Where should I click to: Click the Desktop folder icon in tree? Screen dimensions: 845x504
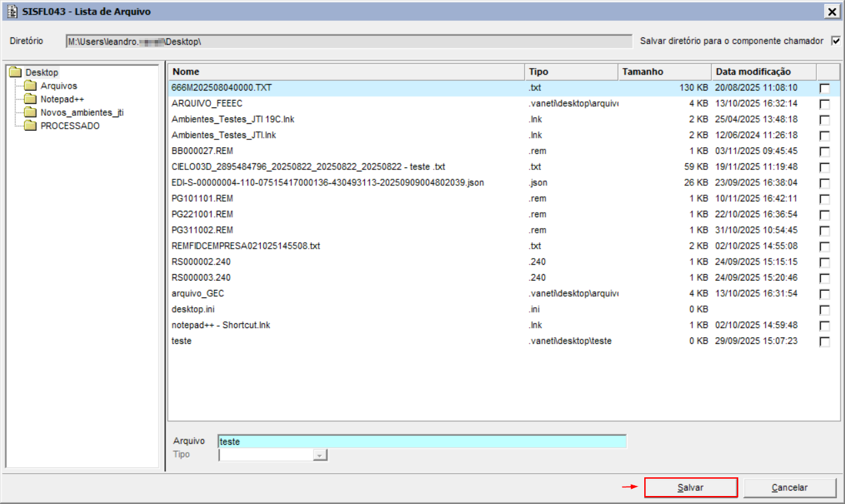point(15,73)
